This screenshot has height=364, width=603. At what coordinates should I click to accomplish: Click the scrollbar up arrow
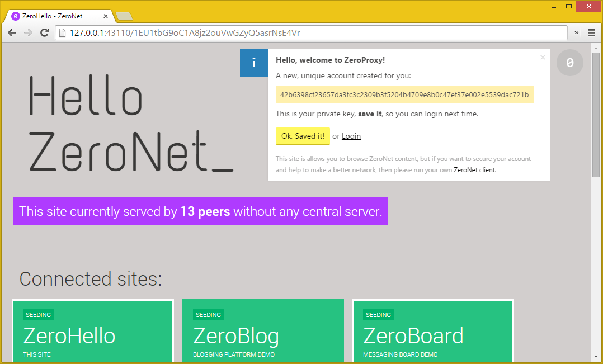pyautogui.click(x=596, y=48)
